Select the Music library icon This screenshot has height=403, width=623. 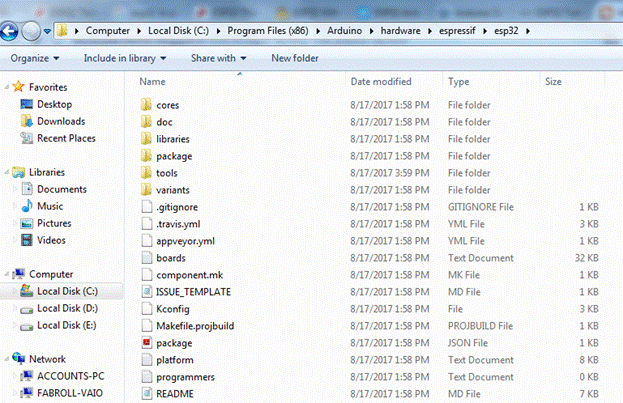[x=27, y=206]
